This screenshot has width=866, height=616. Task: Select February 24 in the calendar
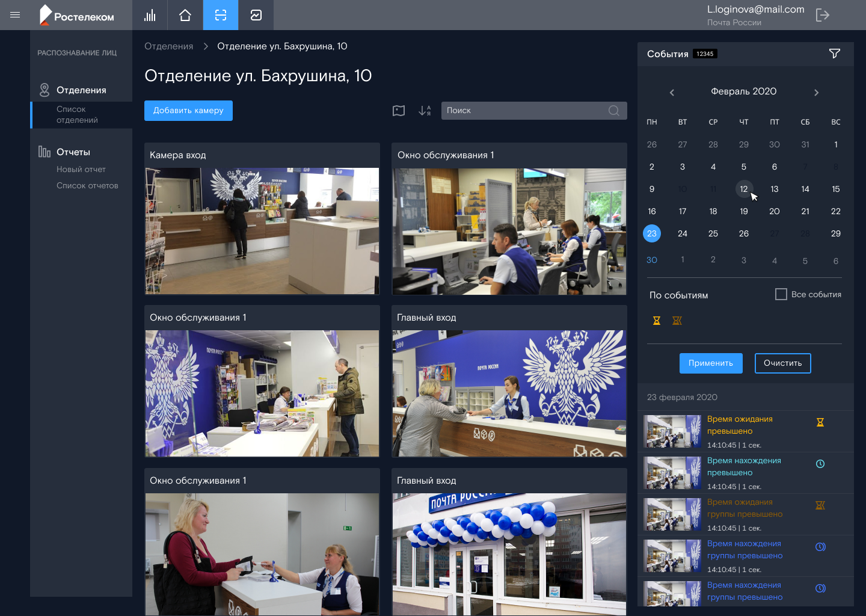click(x=683, y=233)
